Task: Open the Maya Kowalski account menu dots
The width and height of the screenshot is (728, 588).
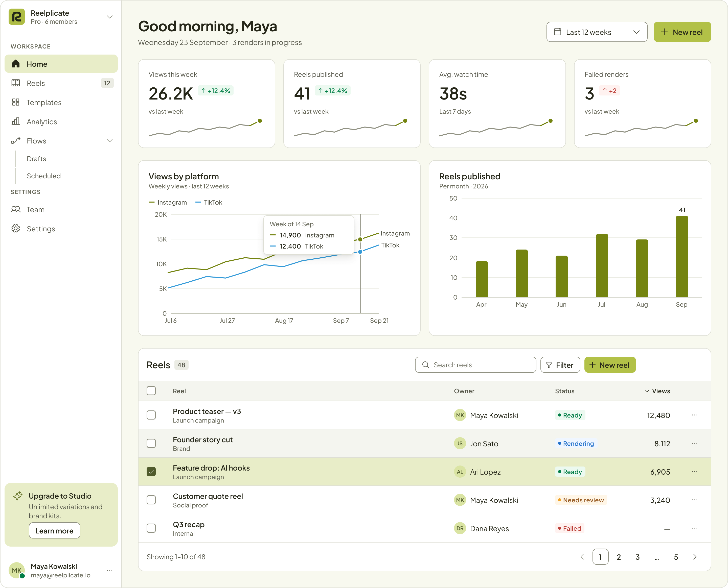Action: pyautogui.click(x=109, y=570)
